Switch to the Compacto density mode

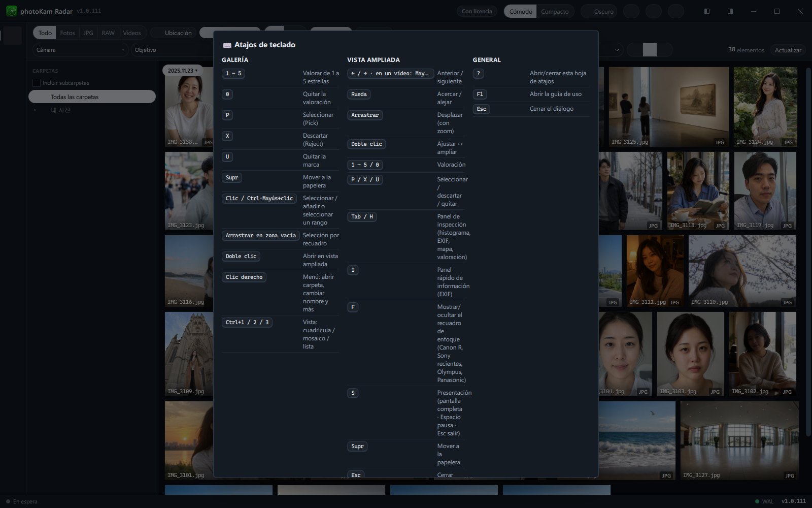(555, 11)
